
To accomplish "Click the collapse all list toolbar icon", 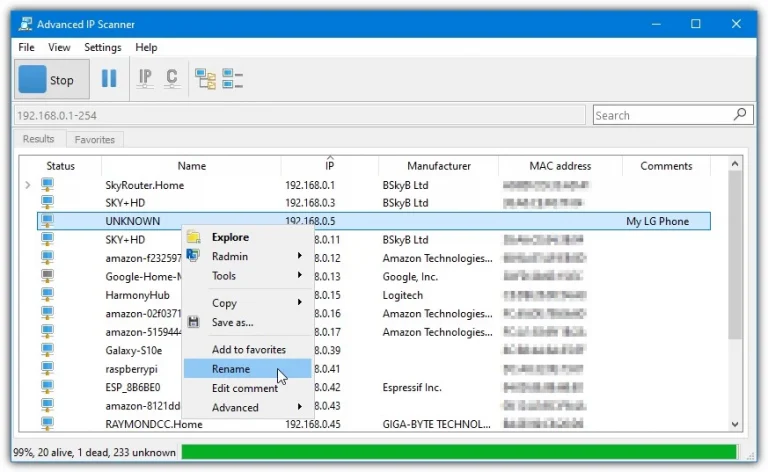I will [233, 78].
